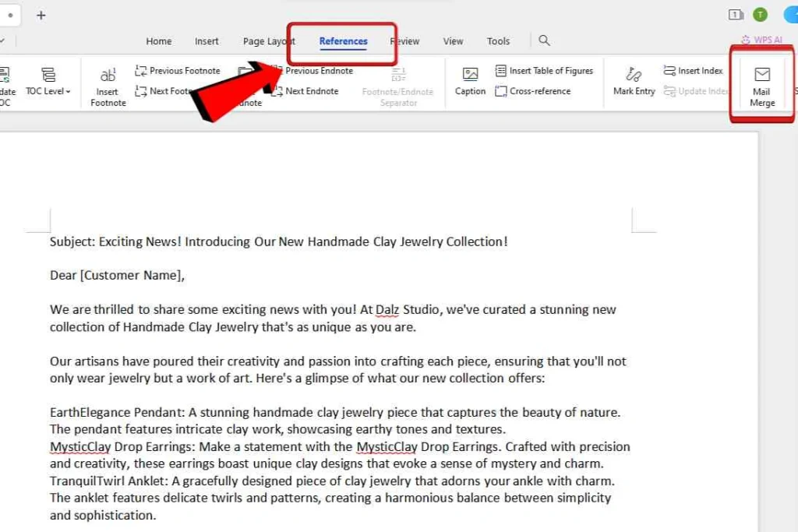The width and height of the screenshot is (798, 532).
Task: Open the Tools tab
Action: pyautogui.click(x=498, y=41)
